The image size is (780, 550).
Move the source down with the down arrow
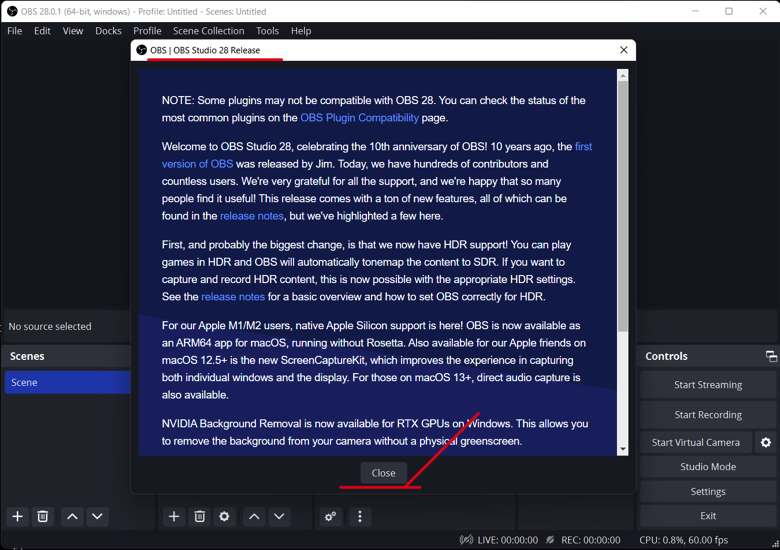click(x=279, y=517)
